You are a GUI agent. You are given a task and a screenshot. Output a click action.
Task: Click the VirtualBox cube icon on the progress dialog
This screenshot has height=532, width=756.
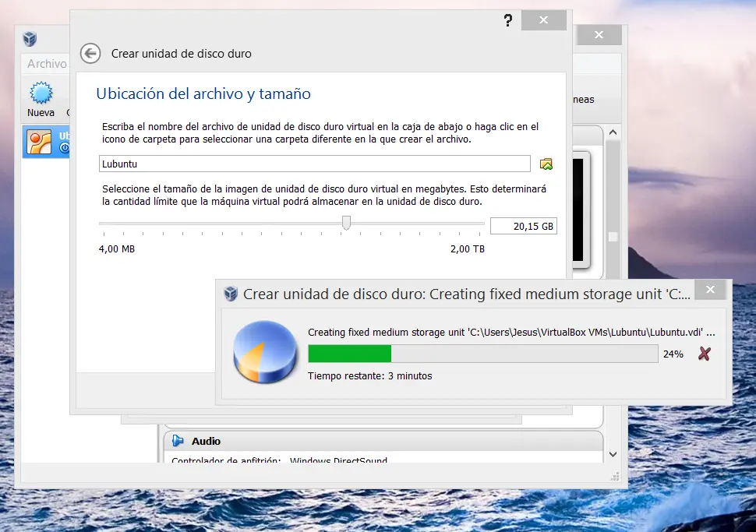point(231,294)
